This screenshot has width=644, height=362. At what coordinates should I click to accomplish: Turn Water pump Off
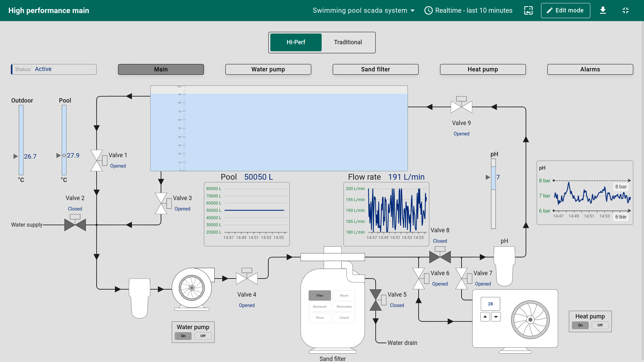point(203,336)
